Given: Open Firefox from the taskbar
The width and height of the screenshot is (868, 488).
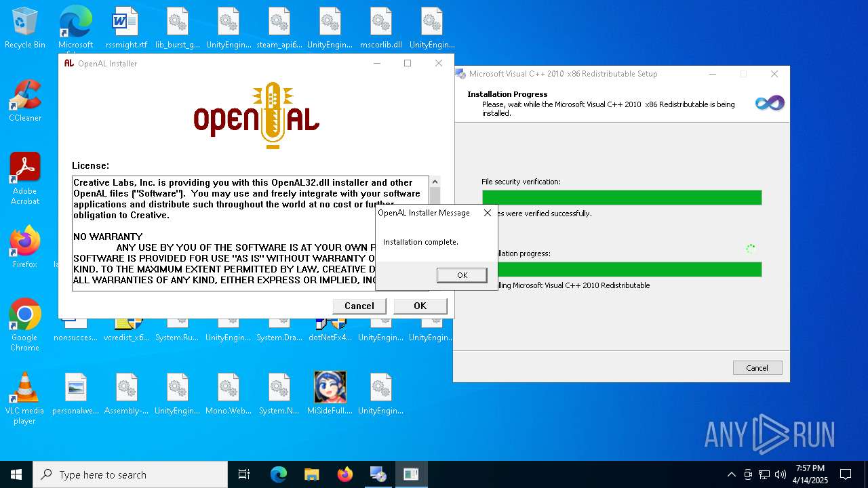Looking at the screenshot, I should point(344,474).
